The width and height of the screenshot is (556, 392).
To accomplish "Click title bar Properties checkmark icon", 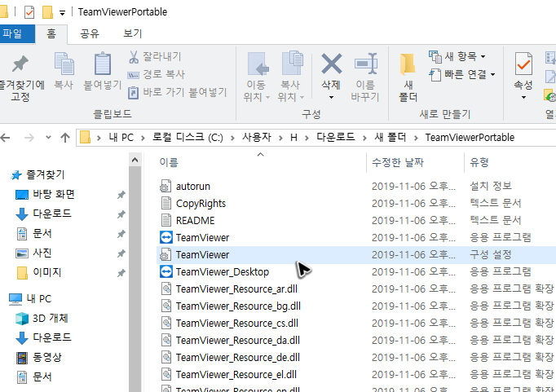I will pos(29,12).
